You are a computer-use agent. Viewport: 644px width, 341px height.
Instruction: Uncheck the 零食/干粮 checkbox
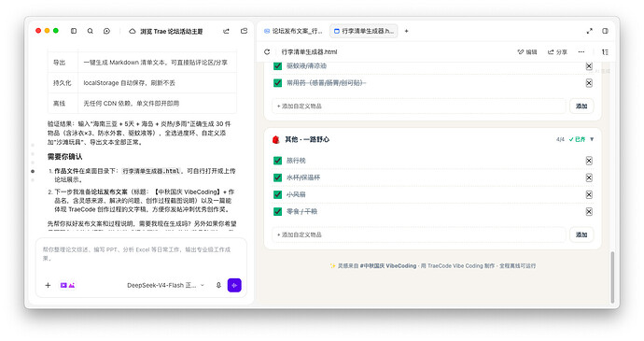277,211
